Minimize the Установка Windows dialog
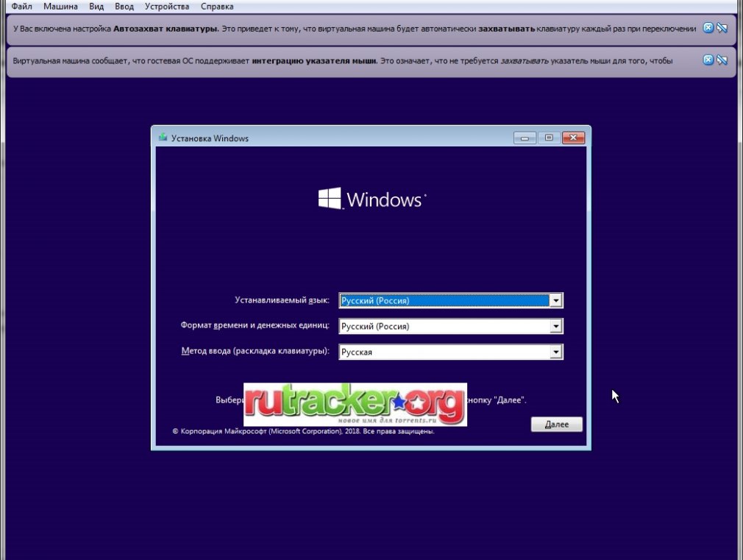The width and height of the screenshot is (743, 560). [x=525, y=138]
